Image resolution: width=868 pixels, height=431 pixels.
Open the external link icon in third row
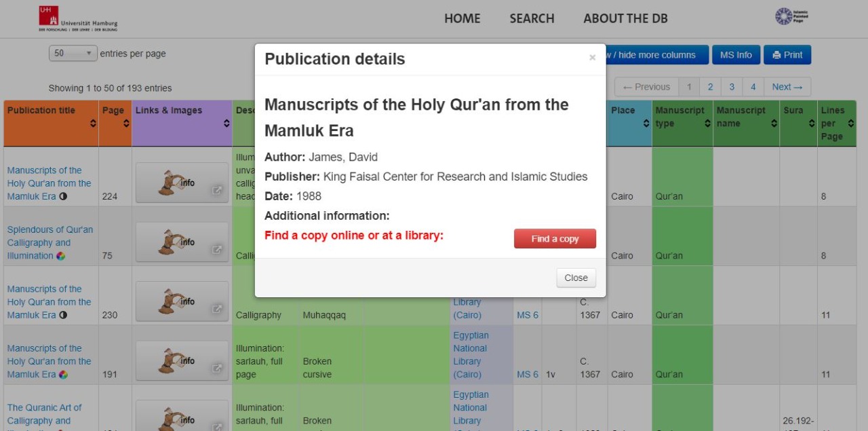tap(218, 309)
